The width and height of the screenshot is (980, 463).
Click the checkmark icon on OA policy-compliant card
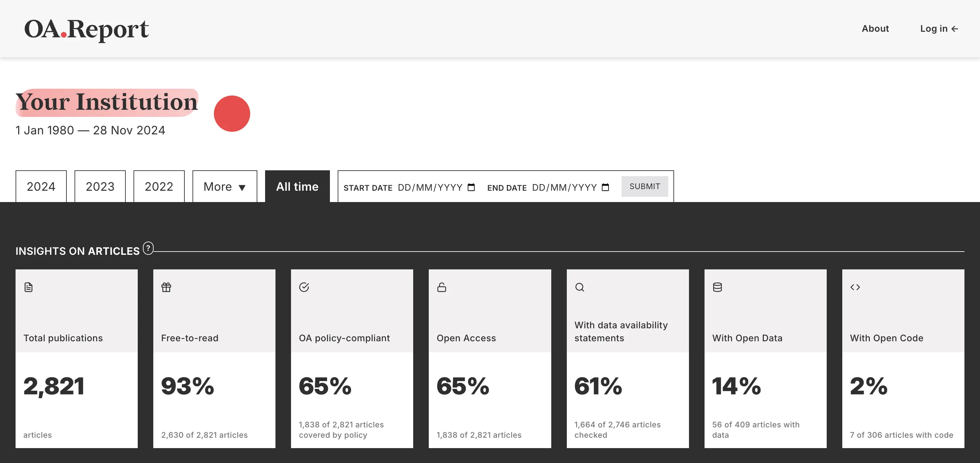click(304, 287)
